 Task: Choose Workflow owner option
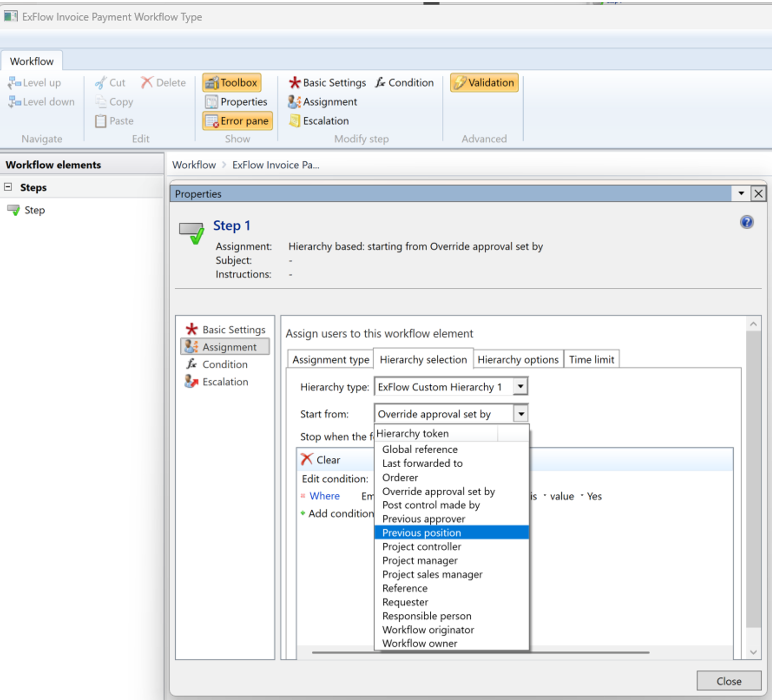click(451, 643)
